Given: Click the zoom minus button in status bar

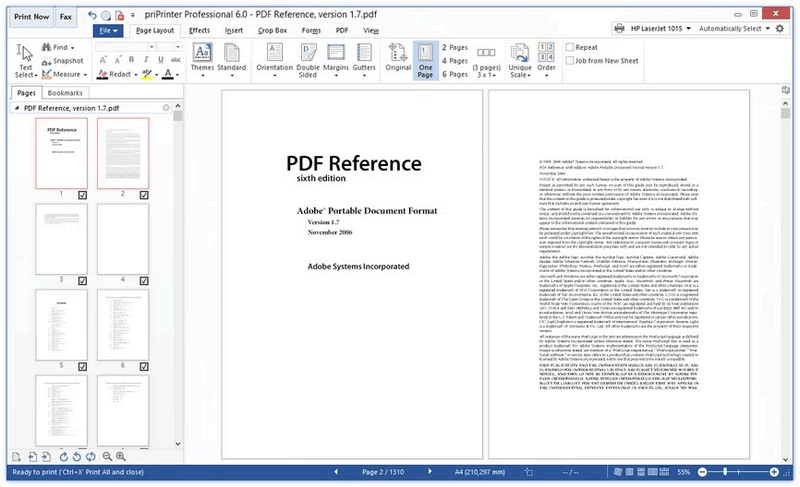Looking at the screenshot, I should click(702, 472).
